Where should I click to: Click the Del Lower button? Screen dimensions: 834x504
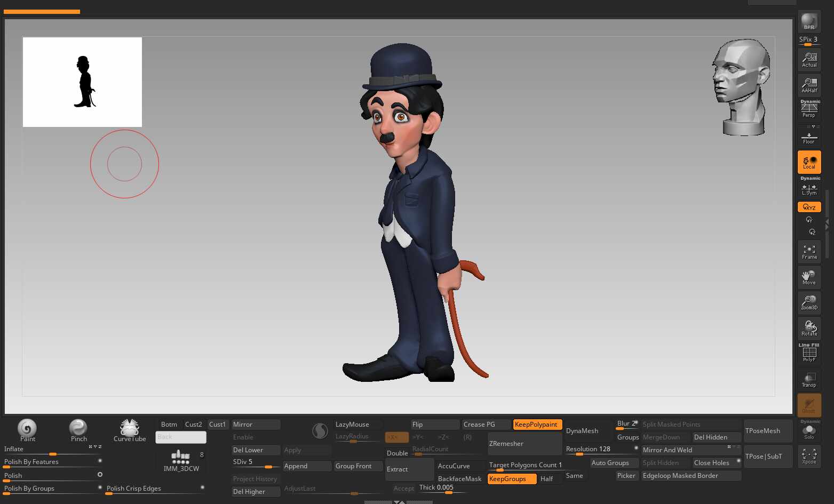pos(256,450)
